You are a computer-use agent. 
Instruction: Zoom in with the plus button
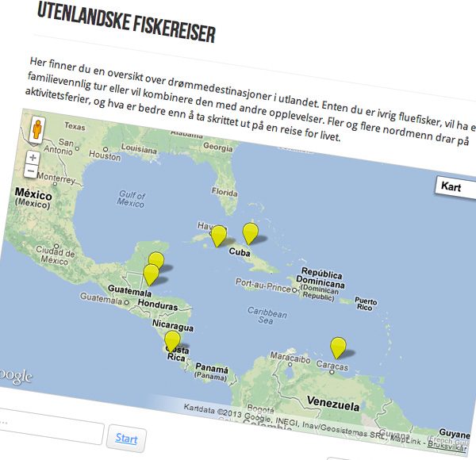pyautogui.click(x=33, y=158)
